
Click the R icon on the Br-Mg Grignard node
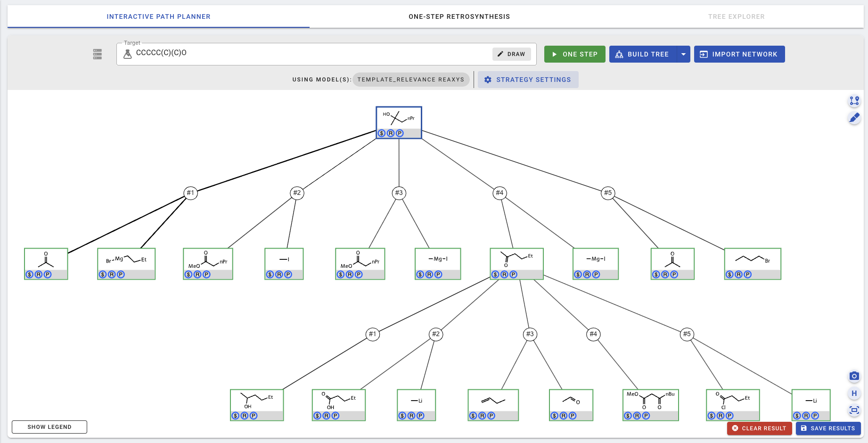point(112,274)
